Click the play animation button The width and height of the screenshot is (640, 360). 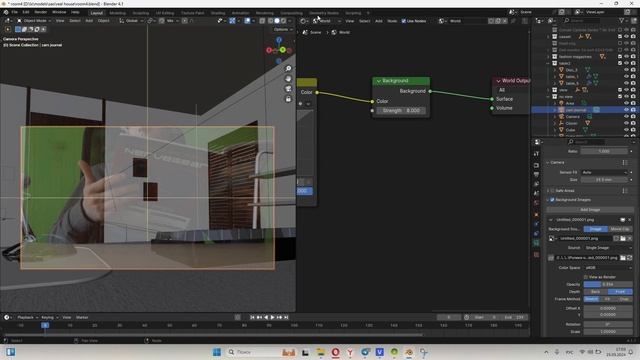[273, 317]
